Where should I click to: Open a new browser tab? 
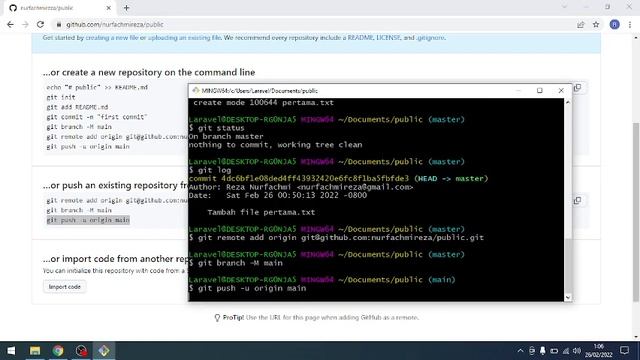click(x=127, y=8)
